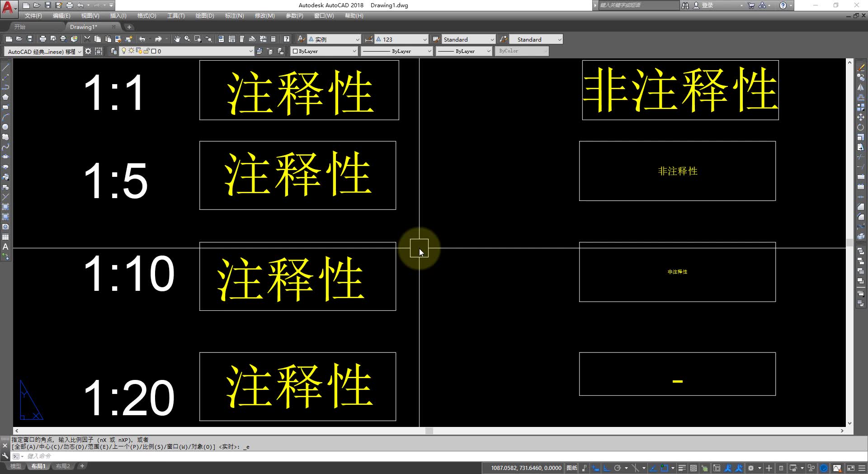Open Plot Preview from the standard toolbar
The image size is (868, 474).
(x=53, y=39)
